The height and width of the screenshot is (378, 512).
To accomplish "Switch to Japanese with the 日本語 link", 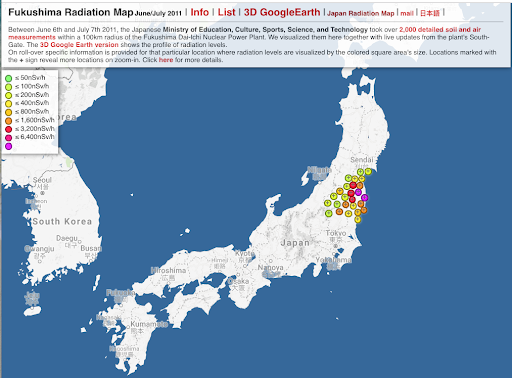I will point(430,13).
